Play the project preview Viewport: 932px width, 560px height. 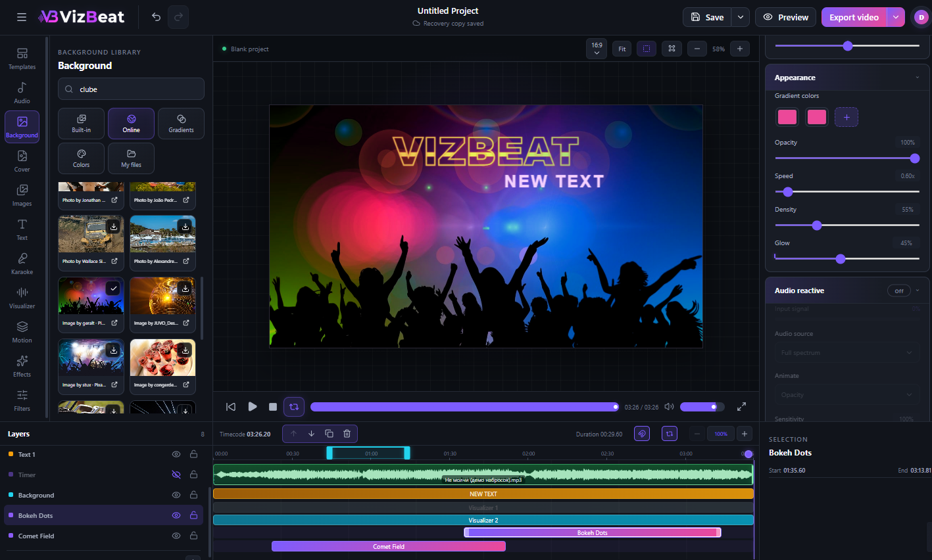(253, 407)
